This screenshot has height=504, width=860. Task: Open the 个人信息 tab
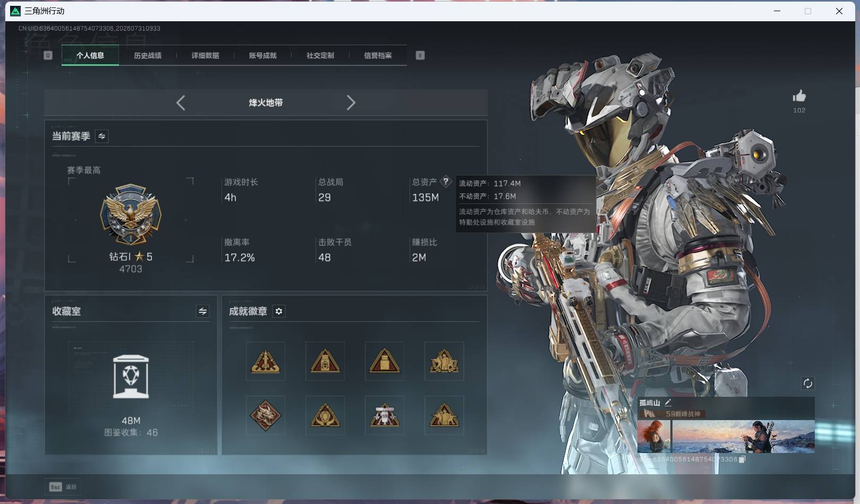point(90,55)
